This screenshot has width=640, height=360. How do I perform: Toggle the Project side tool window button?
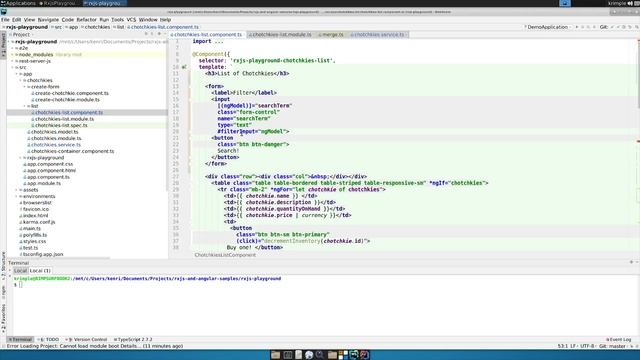[x=3, y=45]
